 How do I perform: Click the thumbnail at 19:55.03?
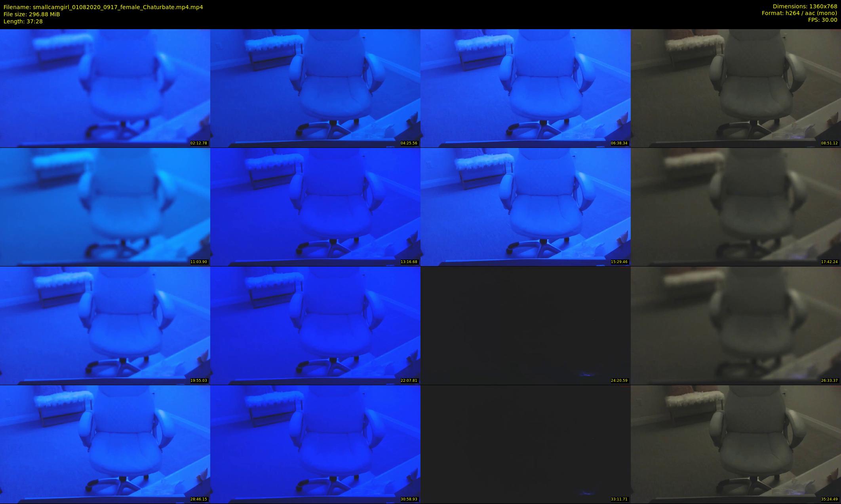pyautogui.click(x=105, y=325)
